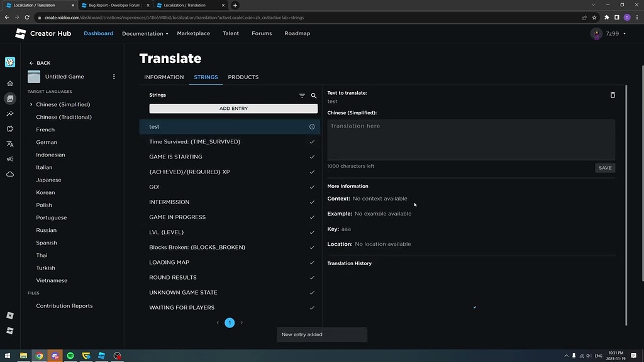Delete the entry using the trash icon
This screenshot has height=362, width=644.
(x=613, y=95)
